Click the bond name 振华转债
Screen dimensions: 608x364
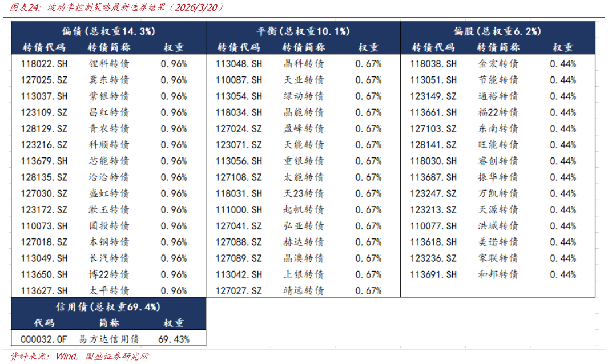[498, 177]
